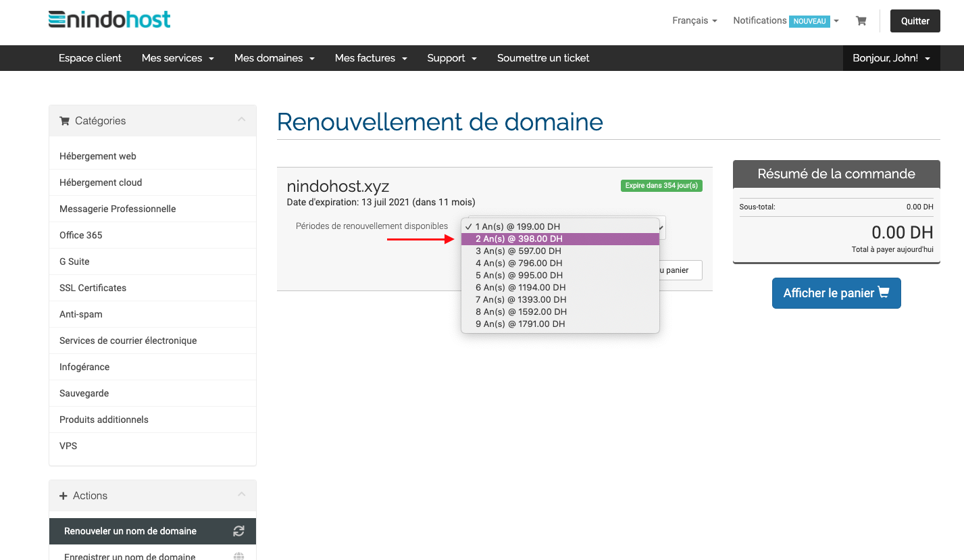Viewport: 964px width, 560px height.
Task: Open Infogérance category
Action: point(153,367)
